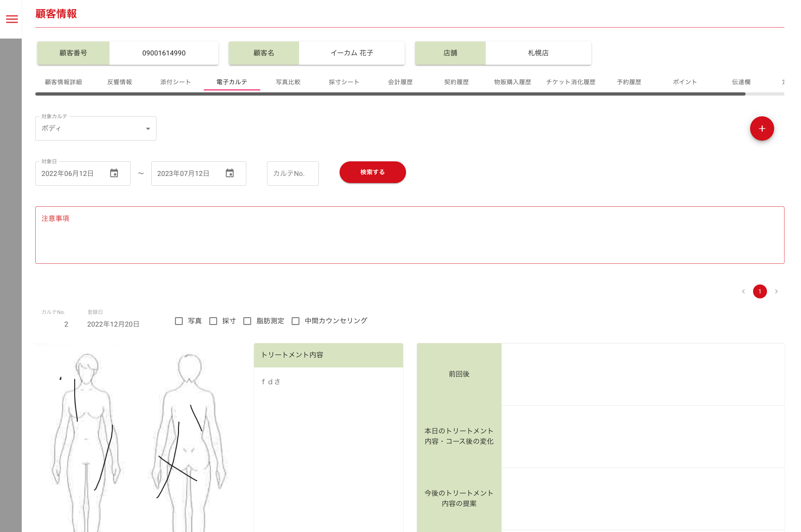
Task: Enable the 脂肪測定 checkbox
Action: [247, 321]
